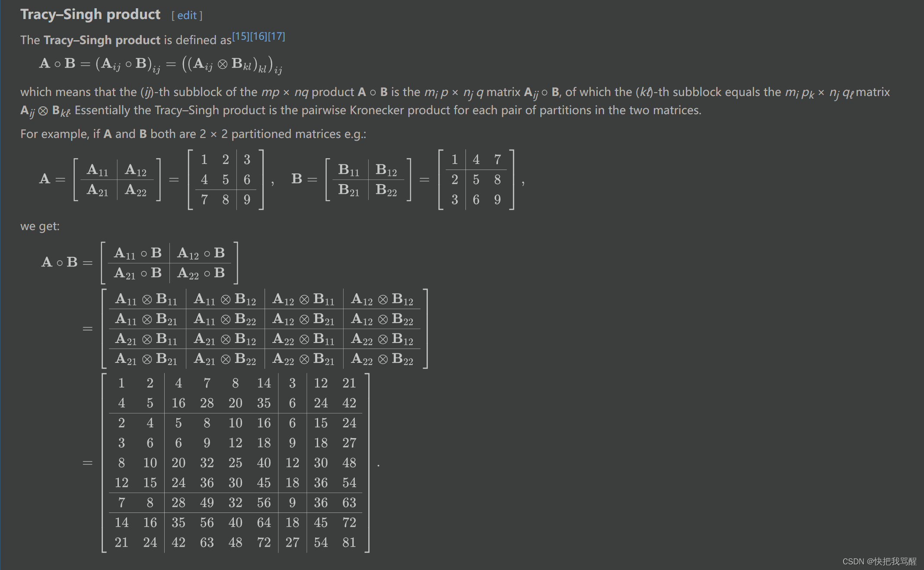Click the A₂₂ ∘ B block entry
This screenshot has width=924, height=570.
(x=201, y=273)
